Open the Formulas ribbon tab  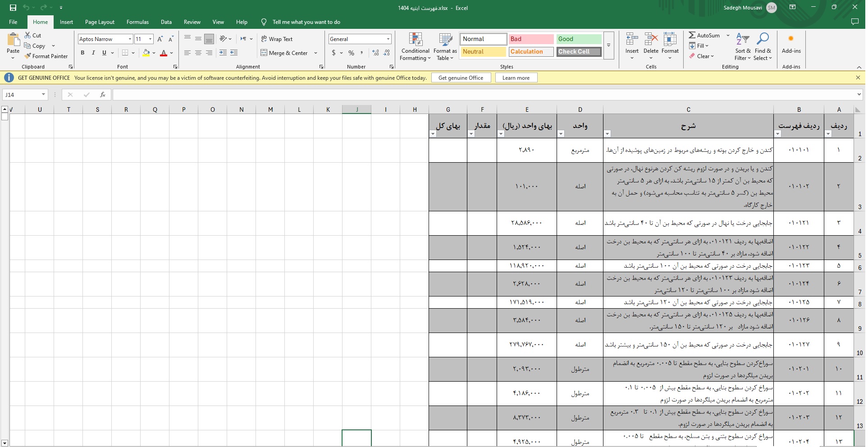coord(137,22)
